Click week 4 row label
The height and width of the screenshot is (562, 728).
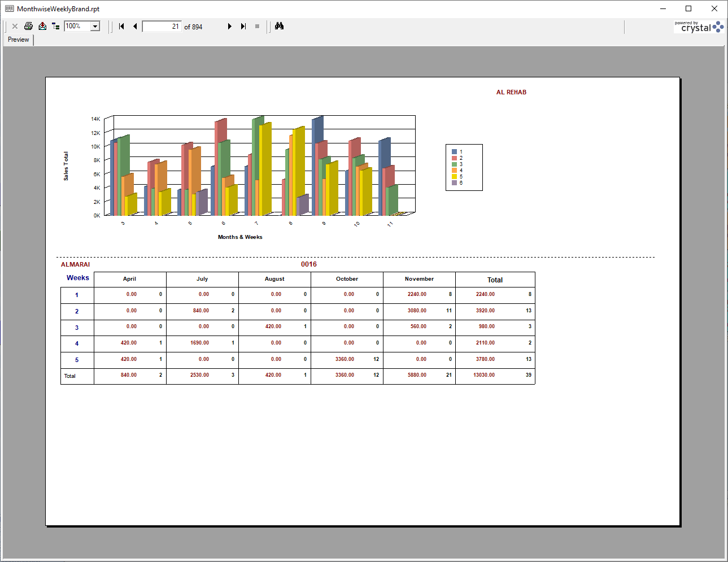click(77, 343)
